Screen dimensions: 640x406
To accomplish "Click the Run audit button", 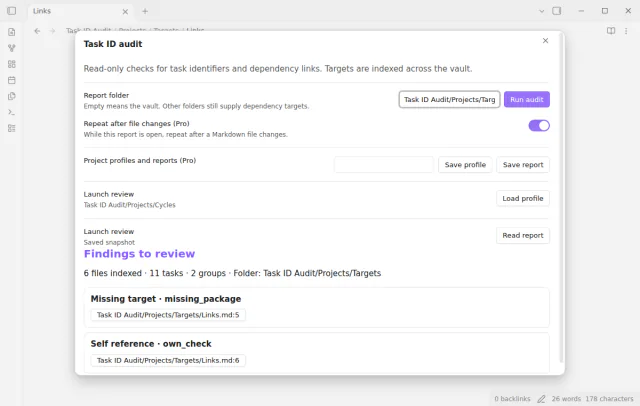I will tap(527, 100).
